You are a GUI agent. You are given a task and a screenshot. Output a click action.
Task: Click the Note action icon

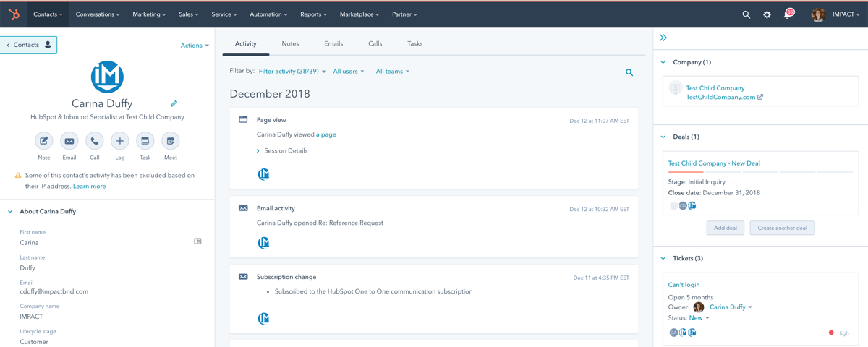[x=44, y=141]
